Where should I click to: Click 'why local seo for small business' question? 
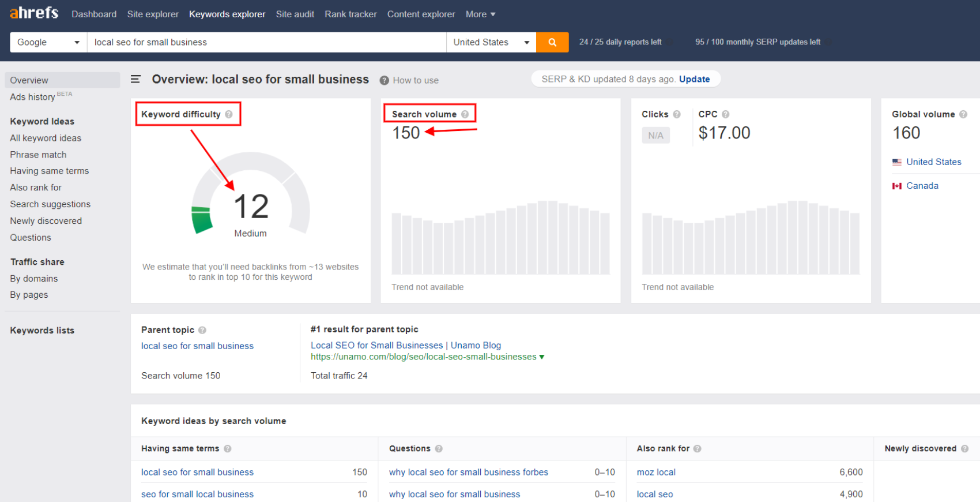pos(454,494)
